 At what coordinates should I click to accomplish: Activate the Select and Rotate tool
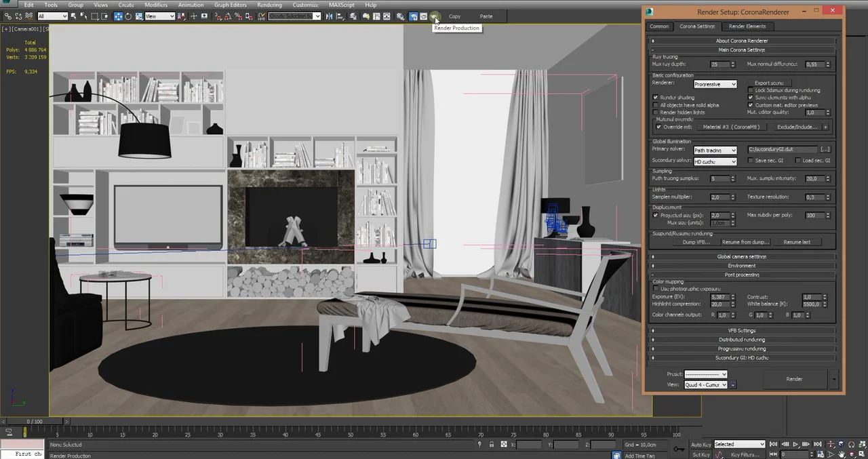[x=128, y=16]
